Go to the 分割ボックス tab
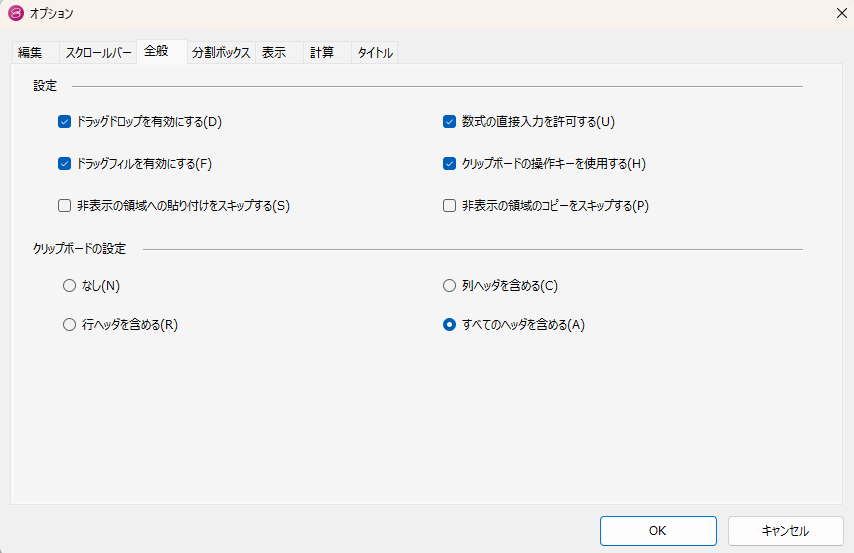This screenshot has width=854, height=553. pyautogui.click(x=221, y=53)
